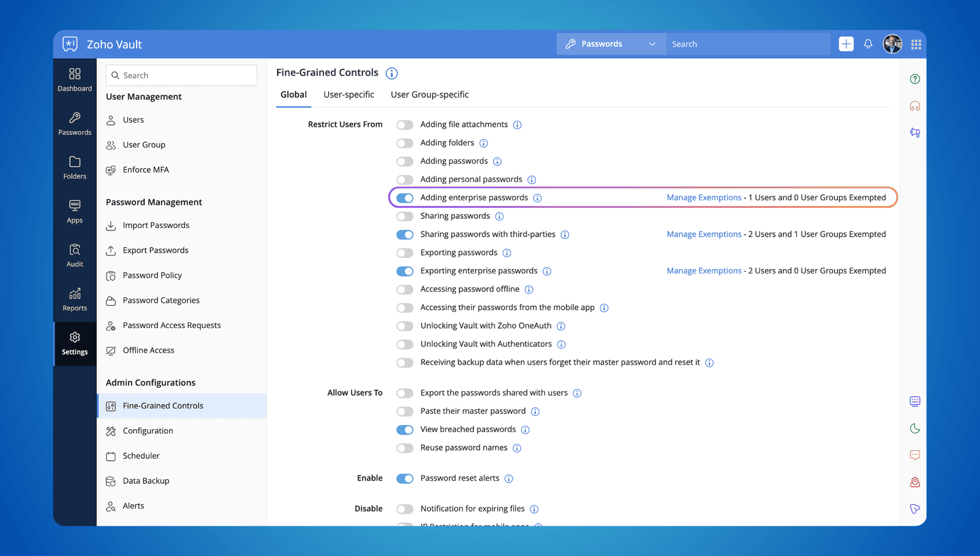Click info icon for Adding enterprise passwords
This screenshot has height=556, width=980.
(x=537, y=198)
